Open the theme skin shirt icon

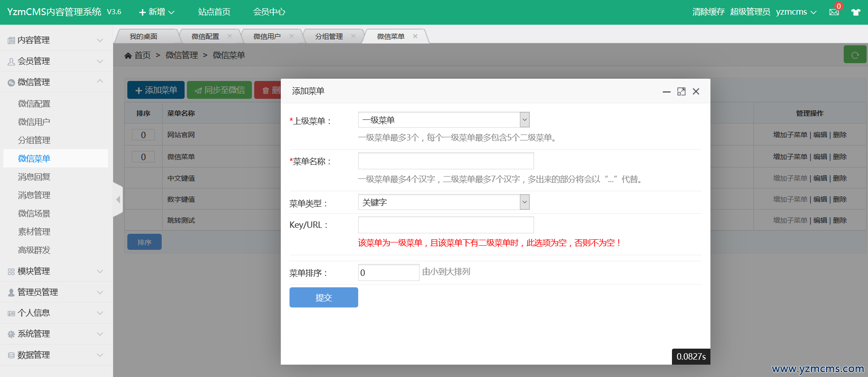(x=855, y=12)
